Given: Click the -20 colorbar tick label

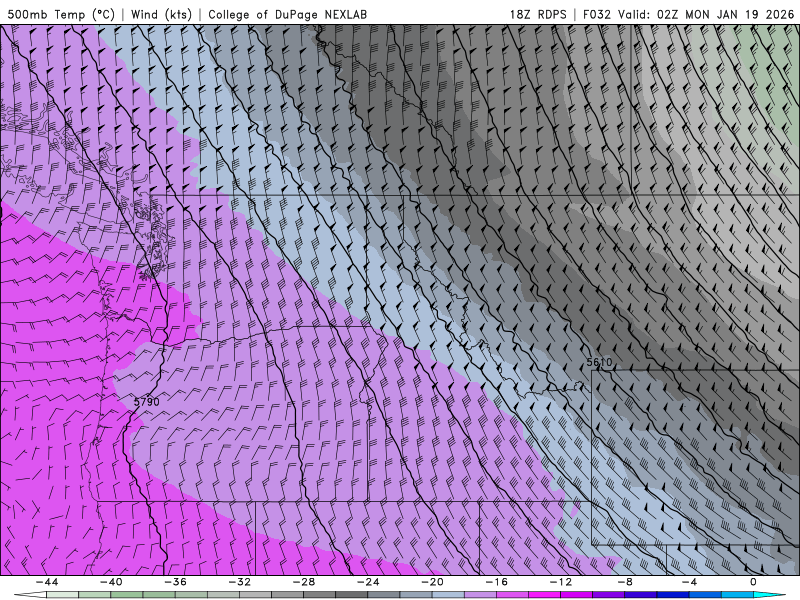Looking at the screenshot, I should tap(433, 582).
